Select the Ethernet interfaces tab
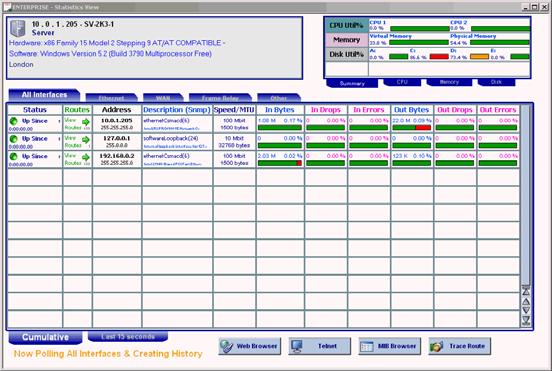The image size is (552, 371). pos(112,98)
